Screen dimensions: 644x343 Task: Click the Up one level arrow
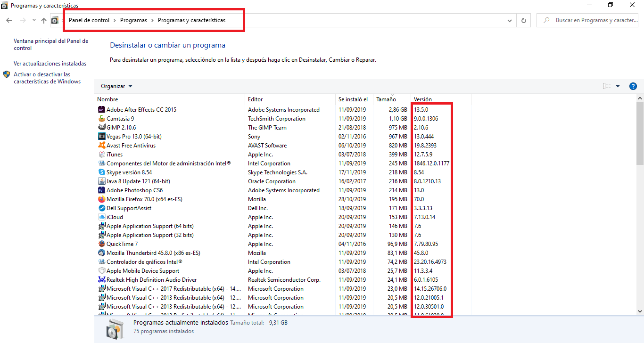(44, 20)
